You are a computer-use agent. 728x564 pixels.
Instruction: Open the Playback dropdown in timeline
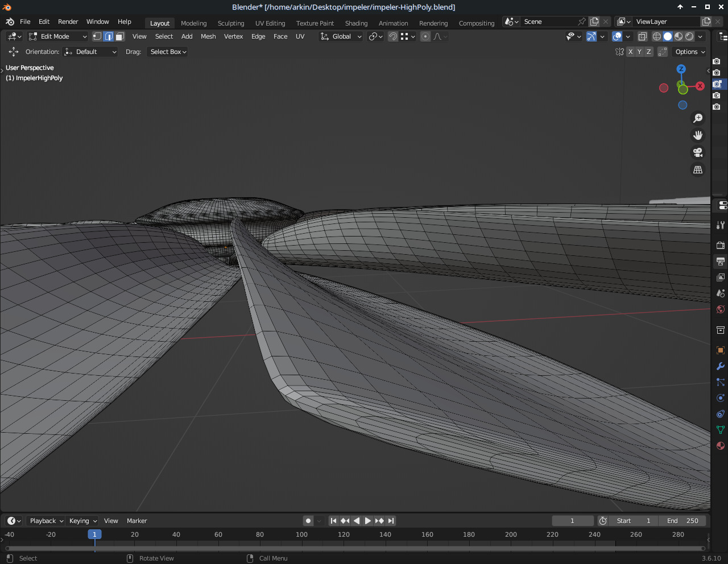46,521
